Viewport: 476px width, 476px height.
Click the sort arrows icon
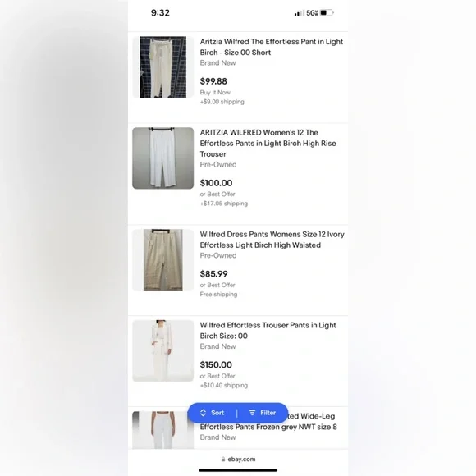click(x=203, y=413)
